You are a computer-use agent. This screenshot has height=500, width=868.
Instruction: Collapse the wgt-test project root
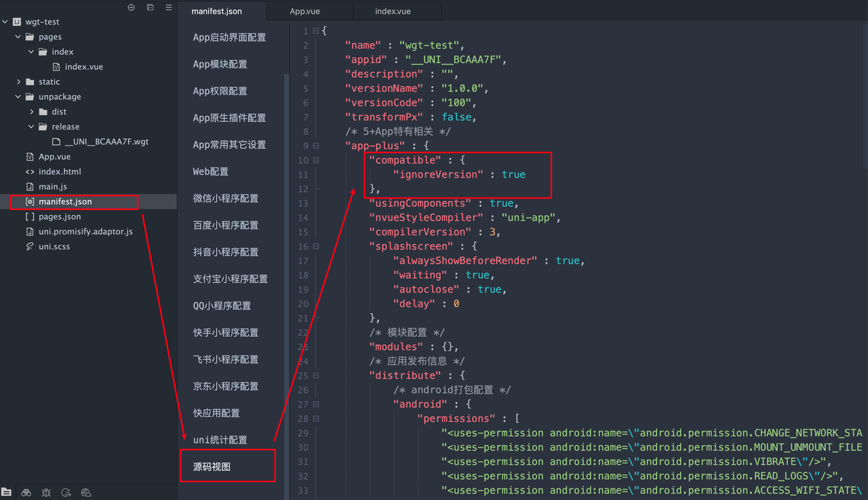(x=5, y=22)
